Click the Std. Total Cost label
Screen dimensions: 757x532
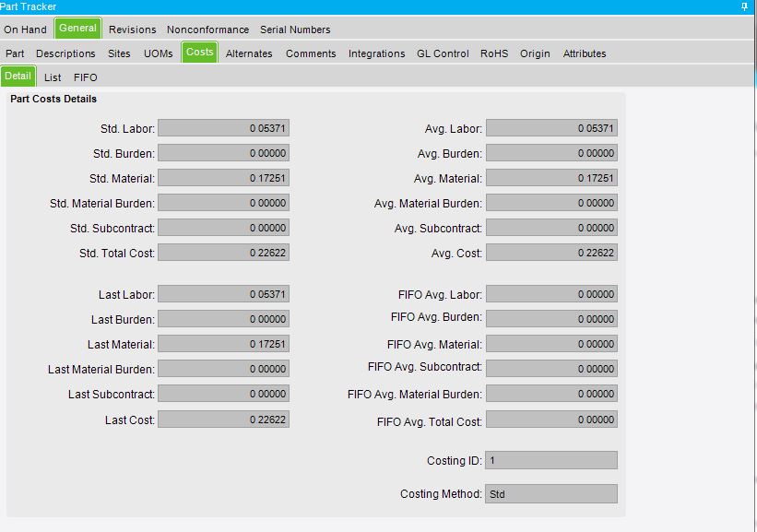coord(117,253)
